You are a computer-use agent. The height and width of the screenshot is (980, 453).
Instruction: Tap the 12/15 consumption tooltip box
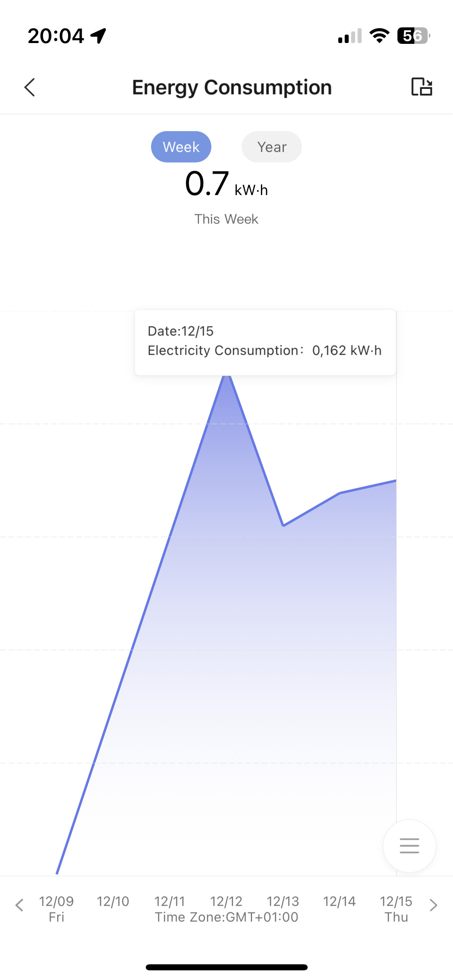click(265, 342)
